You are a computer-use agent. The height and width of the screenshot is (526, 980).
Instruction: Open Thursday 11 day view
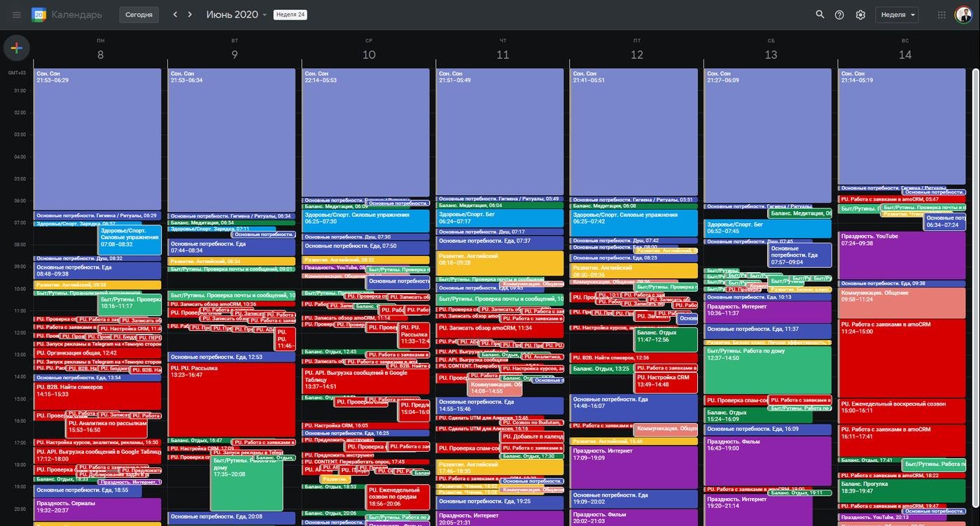click(x=503, y=55)
